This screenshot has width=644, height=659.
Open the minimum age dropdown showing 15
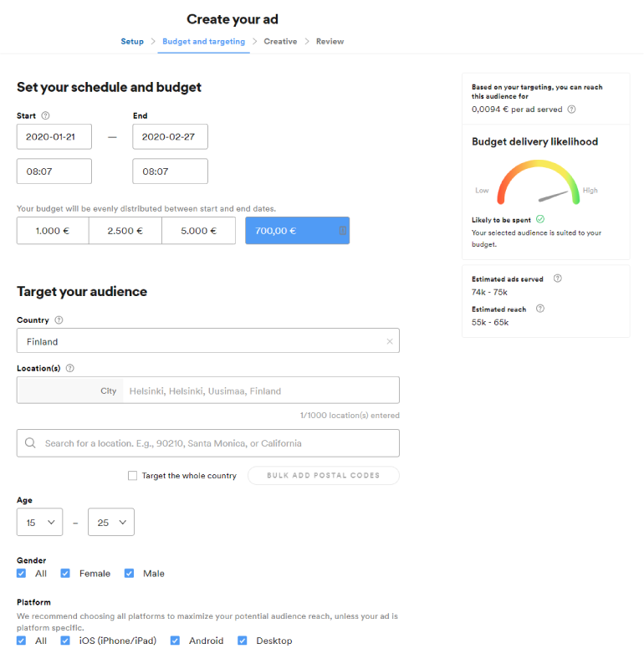tap(39, 522)
